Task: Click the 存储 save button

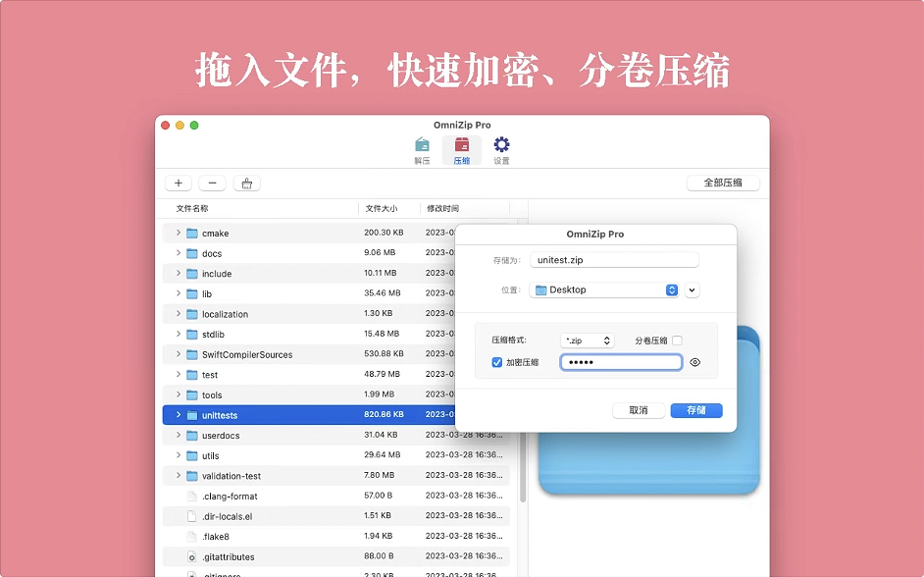Action: tap(695, 410)
